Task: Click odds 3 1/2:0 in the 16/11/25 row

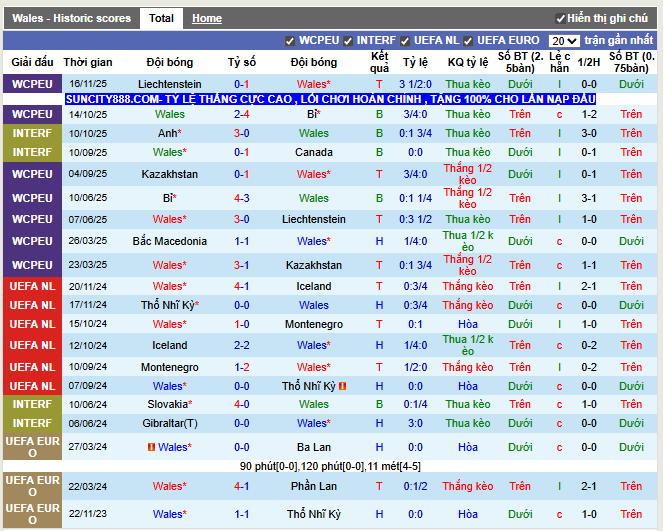Action: pyautogui.click(x=415, y=84)
